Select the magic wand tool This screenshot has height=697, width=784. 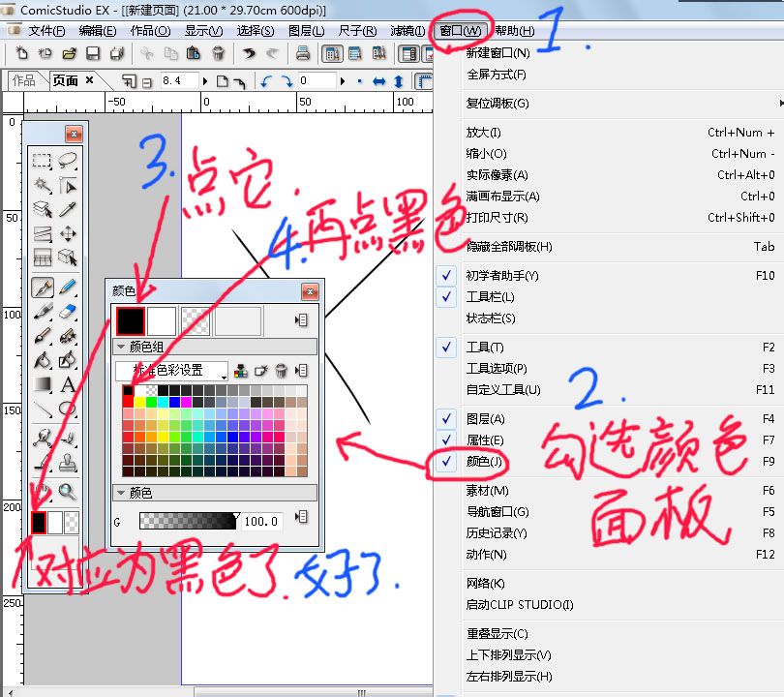point(42,185)
